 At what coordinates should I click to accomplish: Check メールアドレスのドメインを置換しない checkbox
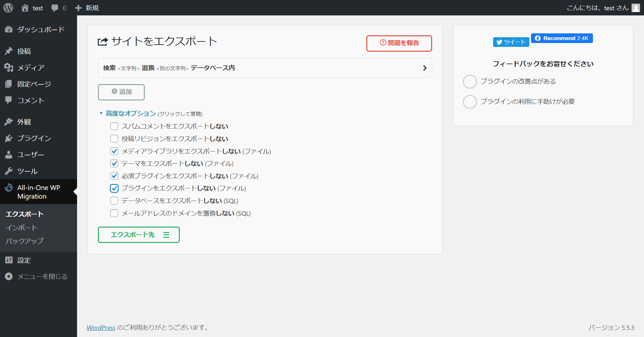tap(114, 213)
